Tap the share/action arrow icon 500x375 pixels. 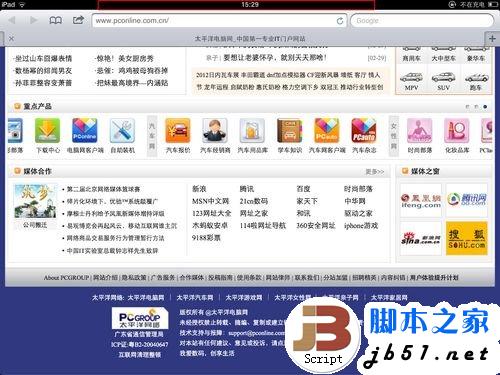78,20
